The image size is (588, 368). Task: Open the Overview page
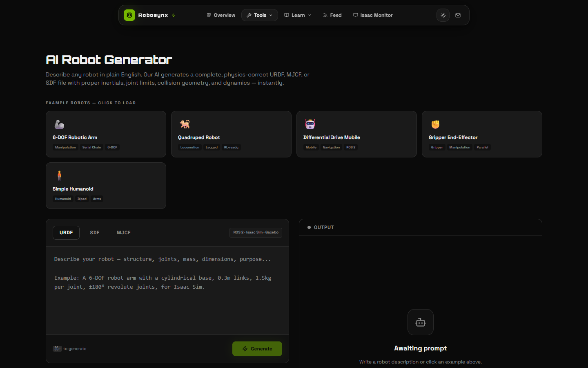point(221,15)
